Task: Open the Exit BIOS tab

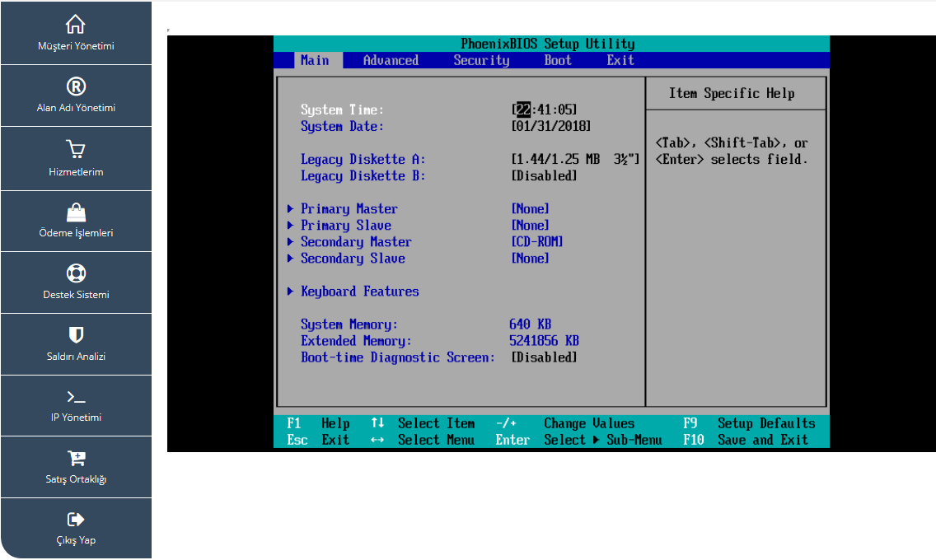Action: (x=620, y=60)
